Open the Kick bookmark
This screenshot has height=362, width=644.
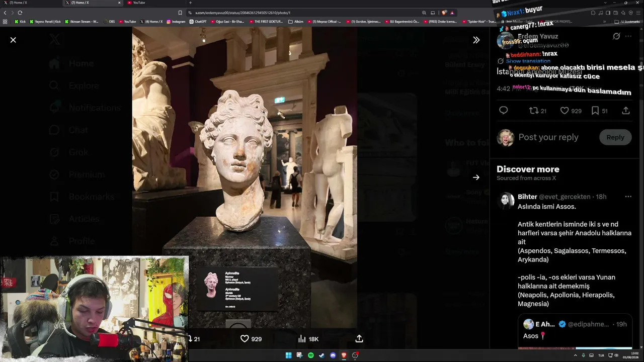pos(20,22)
